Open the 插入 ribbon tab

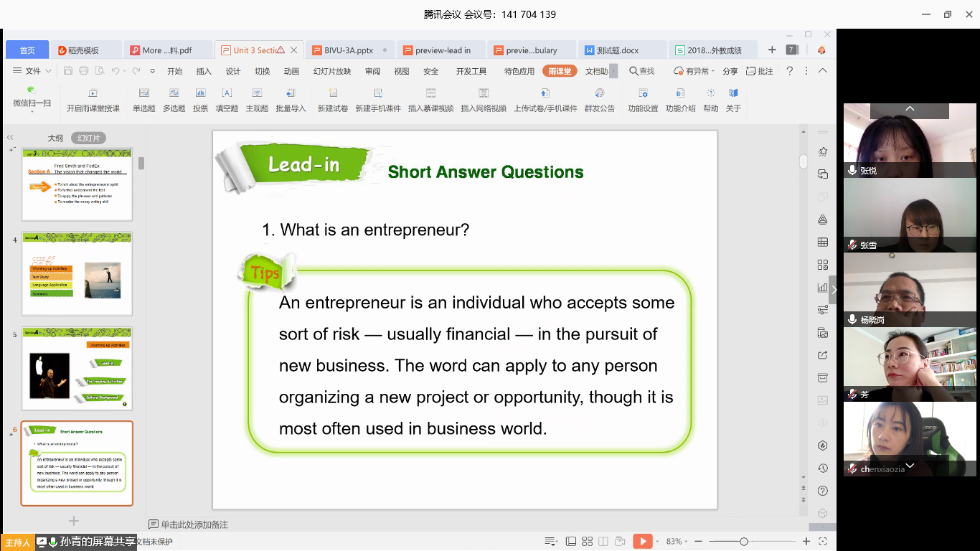(x=204, y=71)
